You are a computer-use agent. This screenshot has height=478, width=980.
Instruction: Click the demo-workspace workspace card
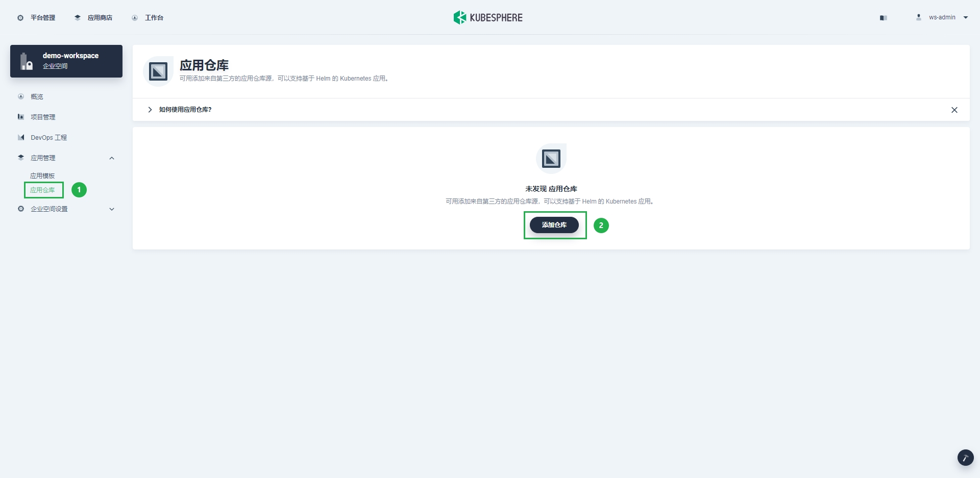[66, 61]
